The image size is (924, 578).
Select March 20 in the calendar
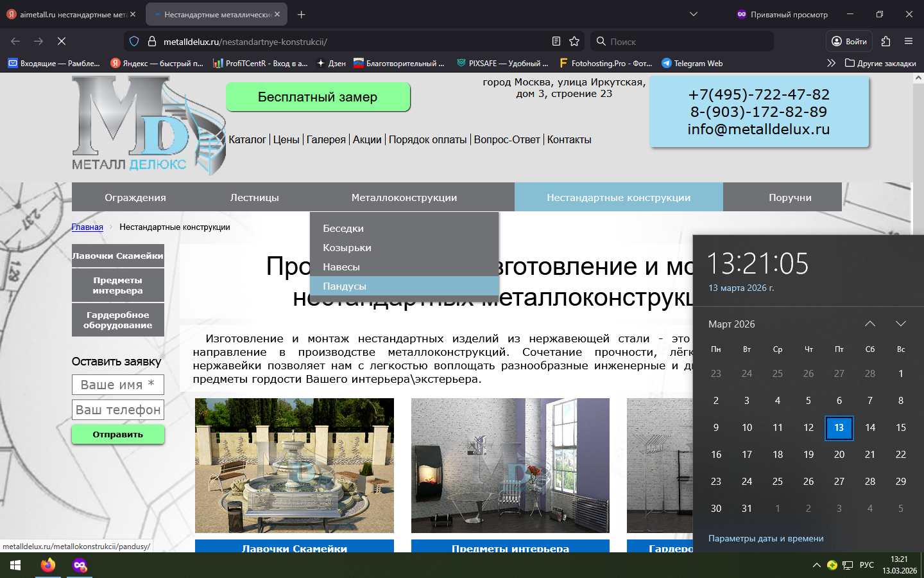click(839, 454)
